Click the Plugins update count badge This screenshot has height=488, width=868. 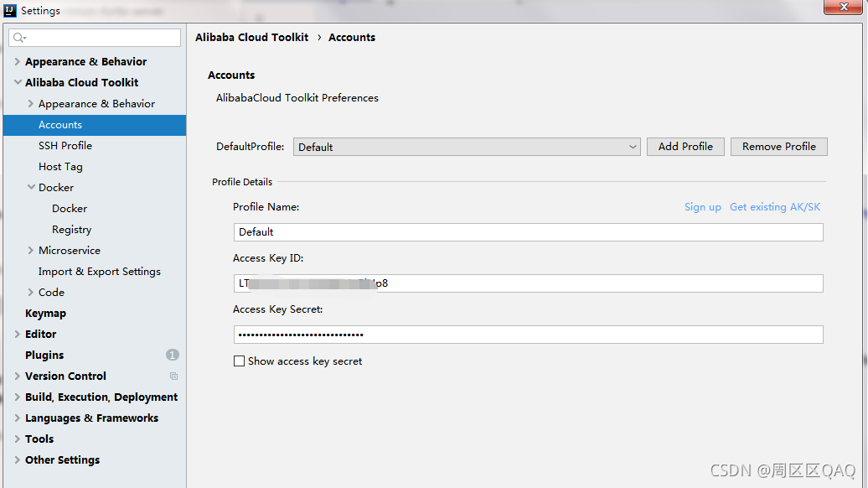tap(172, 355)
